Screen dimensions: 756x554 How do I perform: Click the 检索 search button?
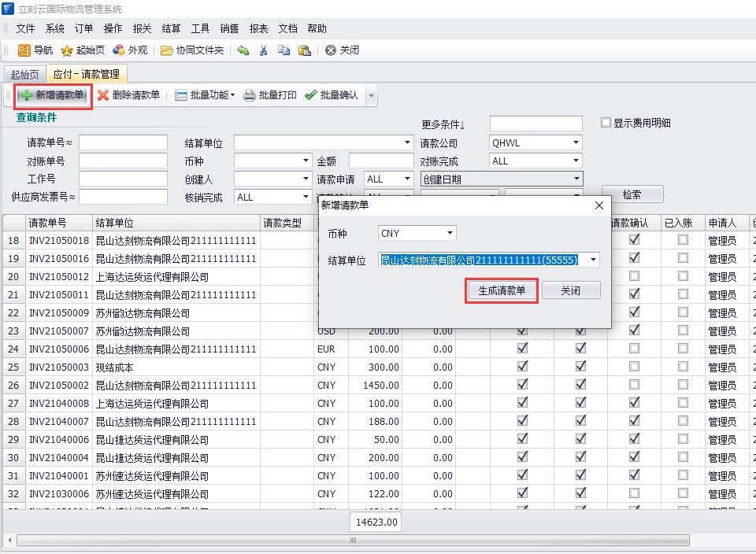point(632,194)
